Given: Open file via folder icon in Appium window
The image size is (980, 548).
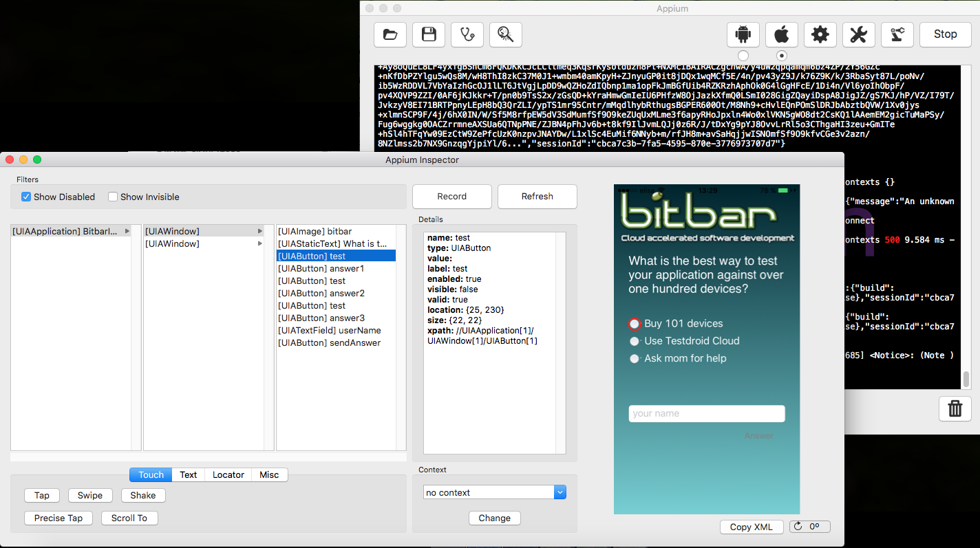Looking at the screenshot, I should 390,34.
